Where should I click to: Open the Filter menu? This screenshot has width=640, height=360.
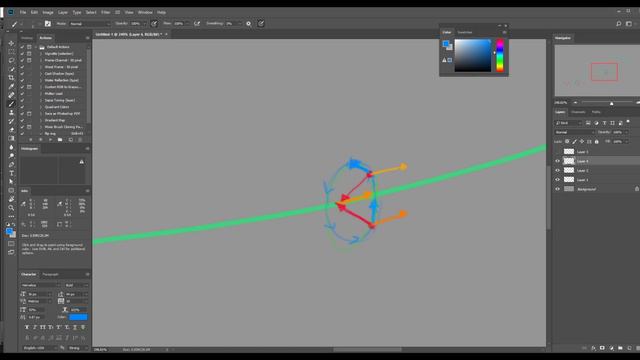pos(105,12)
